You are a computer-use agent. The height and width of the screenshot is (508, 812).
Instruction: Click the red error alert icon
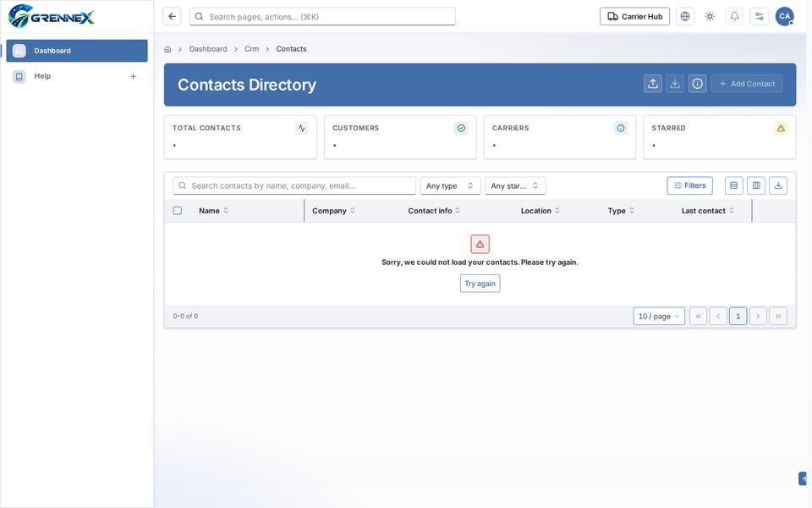pyautogui.click(x=480, y=244)
